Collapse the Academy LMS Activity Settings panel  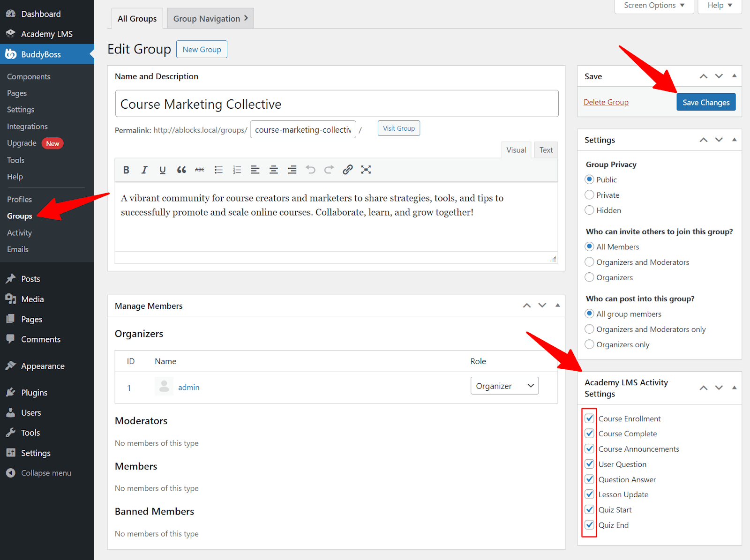click(x=734, y=388)
